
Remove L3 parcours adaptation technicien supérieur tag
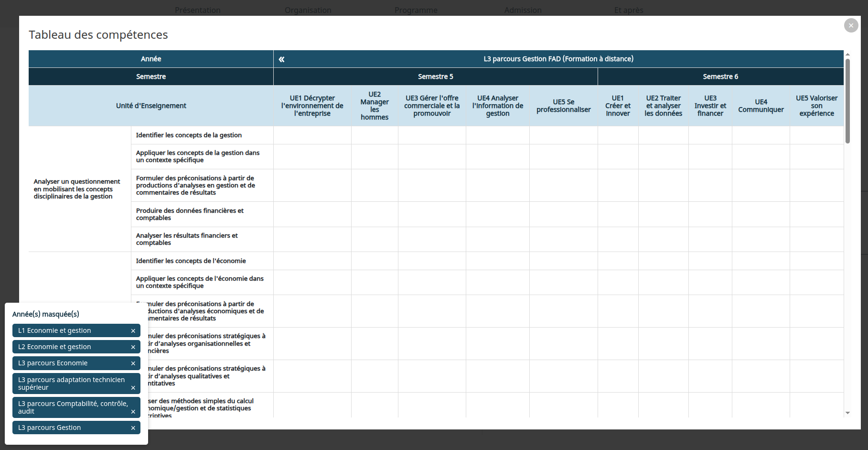(133, 388)
